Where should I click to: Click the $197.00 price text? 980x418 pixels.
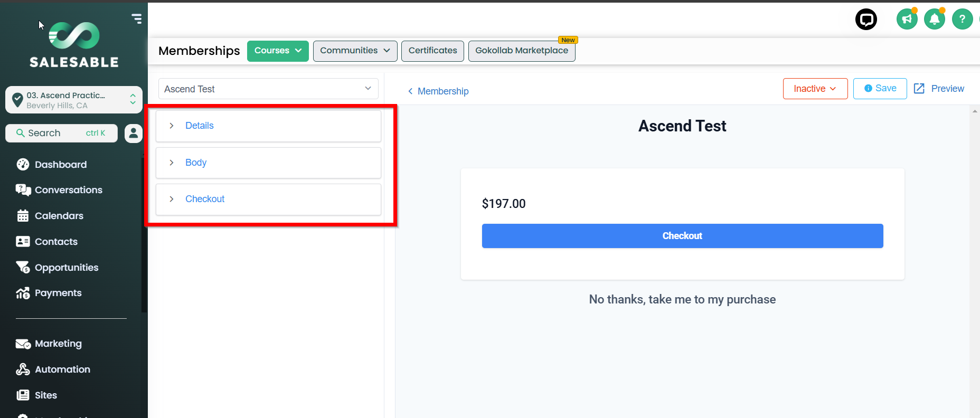point(504,204)
